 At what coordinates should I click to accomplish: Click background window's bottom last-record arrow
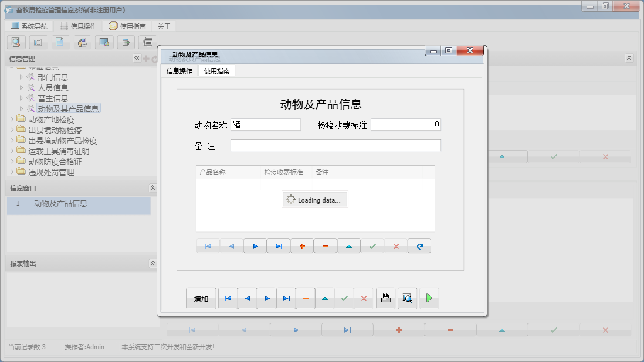[x=347, y=330]
